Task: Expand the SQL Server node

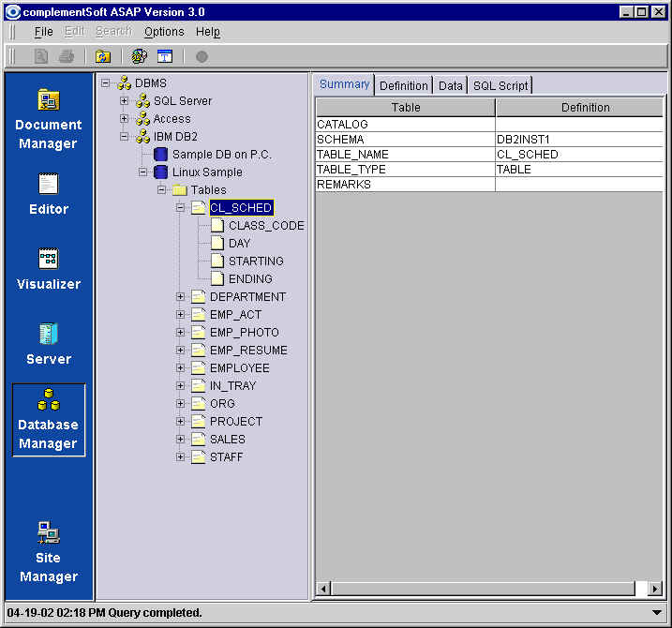Action: pyautogui.click(x=125, y=100)
